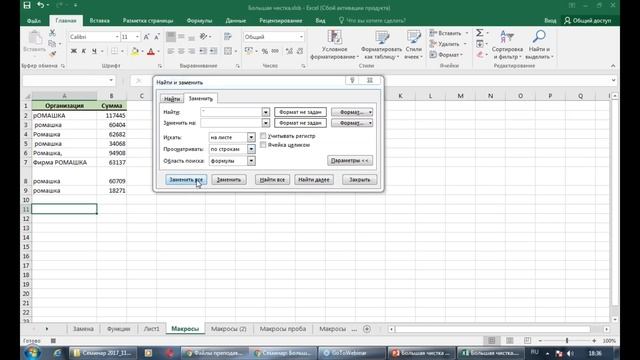Switch to Normal view in status bar
640x360 pixels.
[492, 340]
